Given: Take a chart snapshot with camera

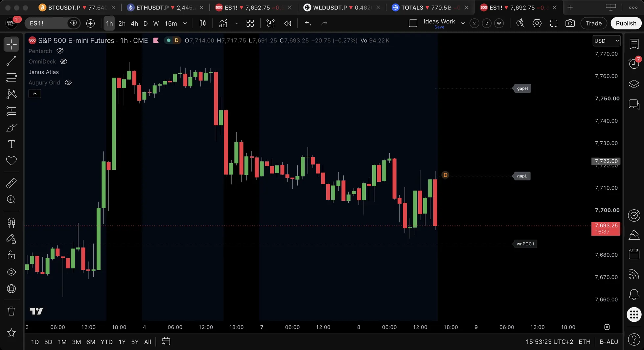Looking at the screenshot, I should 570,23.
